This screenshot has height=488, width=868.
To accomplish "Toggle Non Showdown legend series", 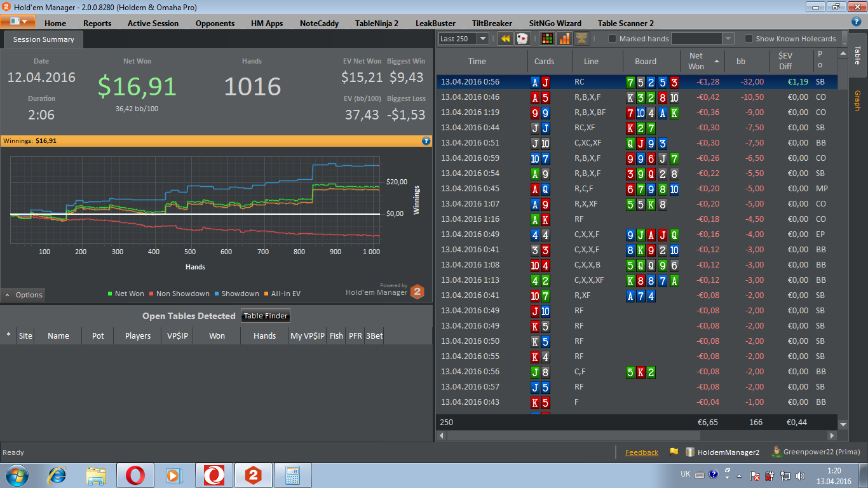I will 179,294.
